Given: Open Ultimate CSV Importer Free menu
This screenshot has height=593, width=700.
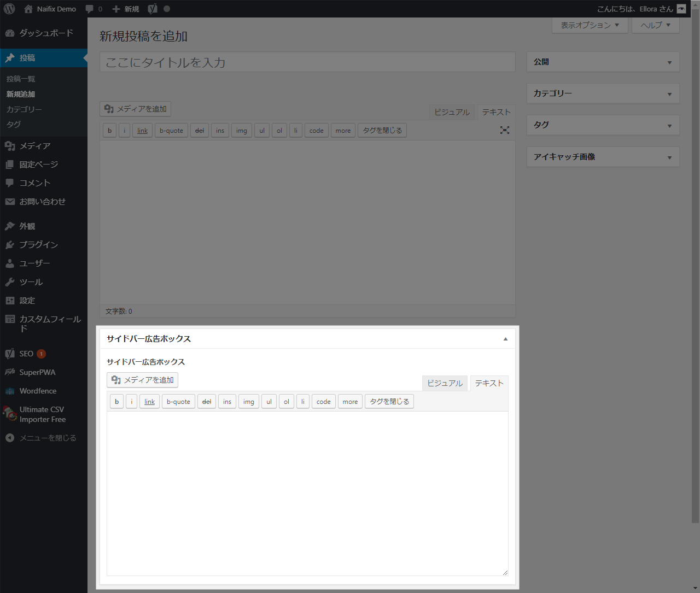Looking at the screenshot, I should pyautogui.click(x=44, y=414).
